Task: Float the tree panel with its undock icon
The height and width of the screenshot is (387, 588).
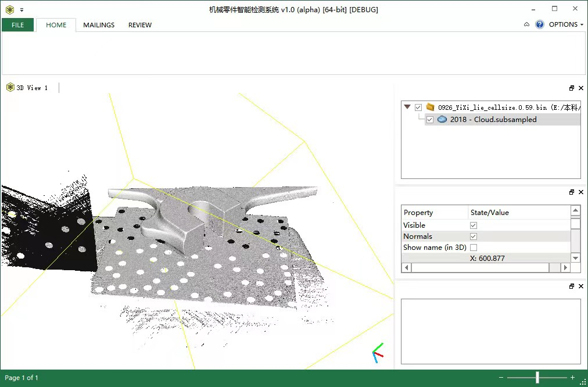Action: pyautogui.click(x=572, y=88)
